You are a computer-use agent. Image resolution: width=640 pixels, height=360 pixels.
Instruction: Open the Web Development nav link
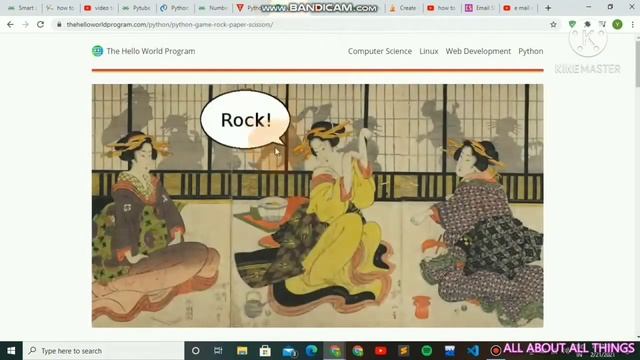pyautogui.click(x=478, y=51)
